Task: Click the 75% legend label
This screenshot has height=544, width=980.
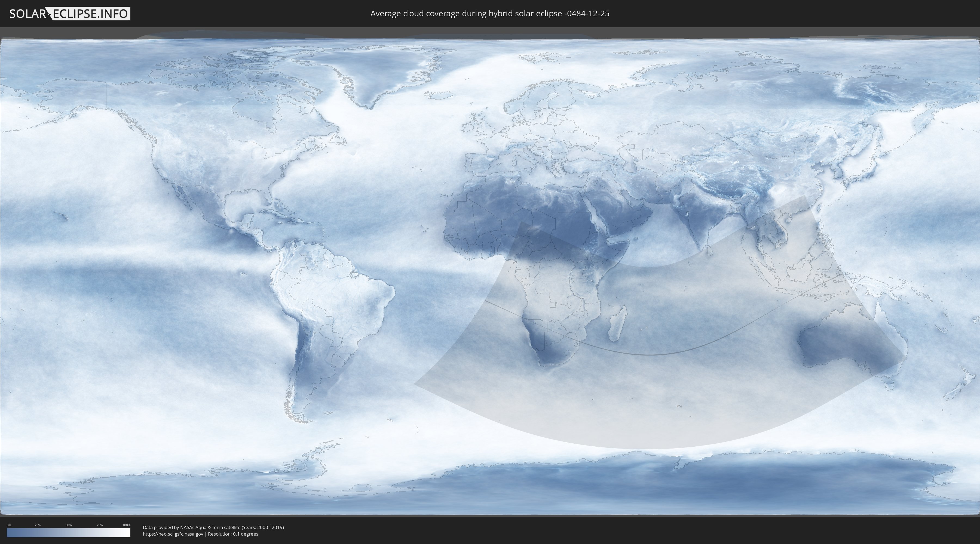Action: [99, 525]
